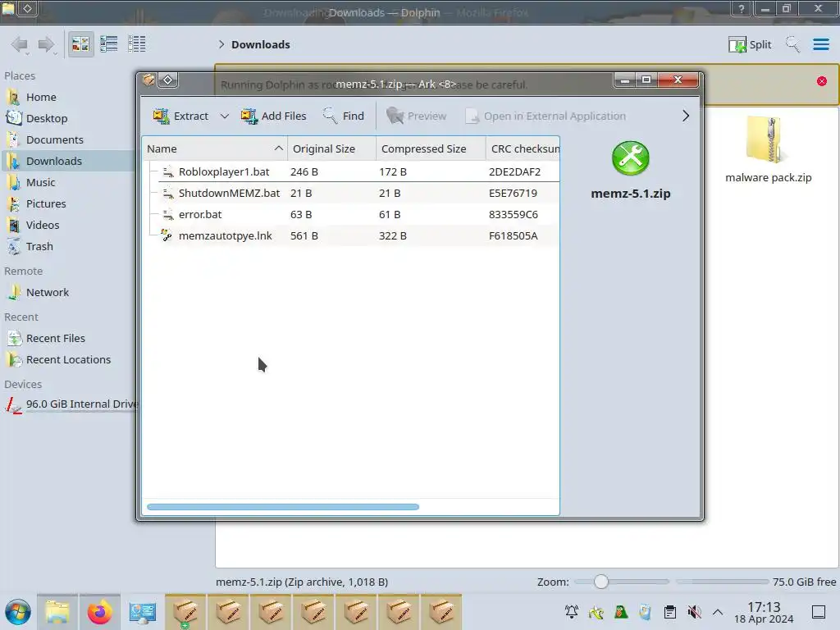840x630 pixels.
Task: Launch Firefox from the taskbar
Action: (99, 612)
